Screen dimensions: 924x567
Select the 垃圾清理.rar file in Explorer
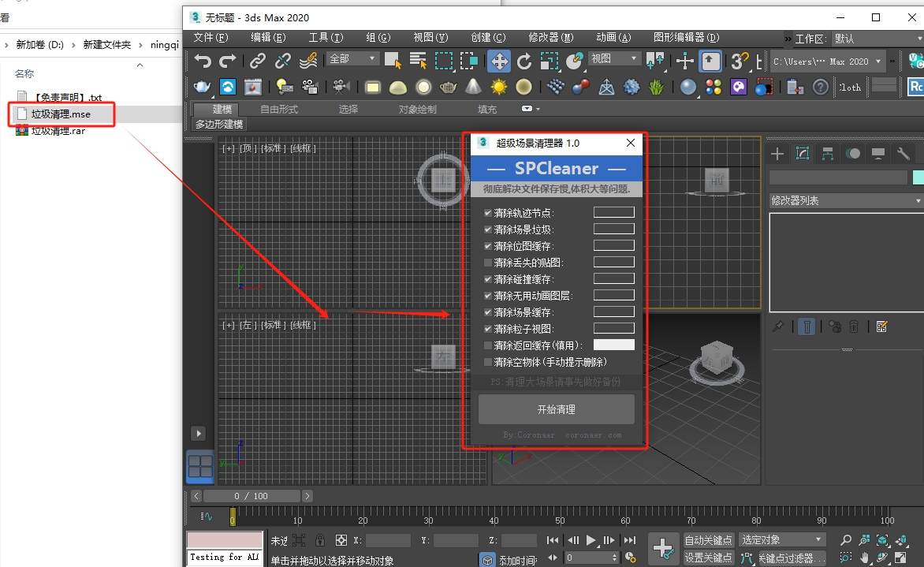pyautogui.click(x=58, y=131)
